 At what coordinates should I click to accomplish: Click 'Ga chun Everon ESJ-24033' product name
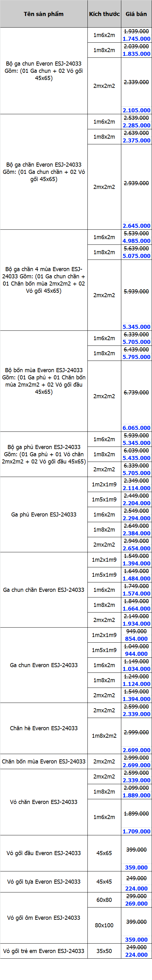click(x=44, y=665)
